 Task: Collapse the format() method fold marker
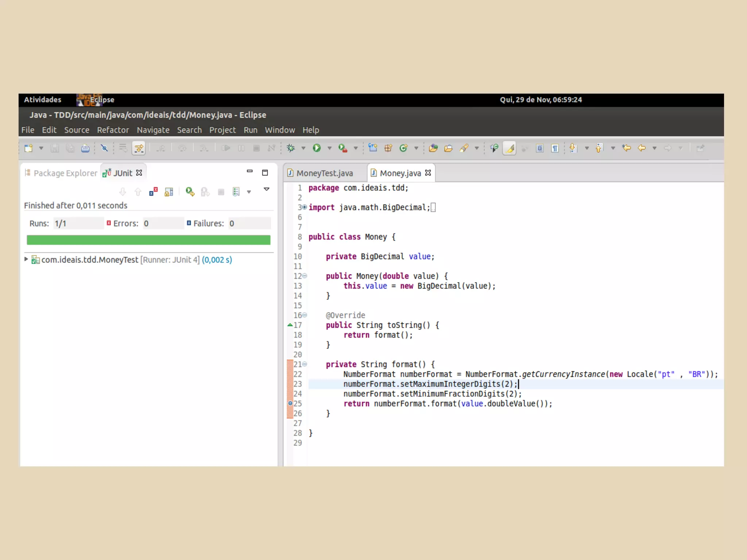(x=305, y=364)
